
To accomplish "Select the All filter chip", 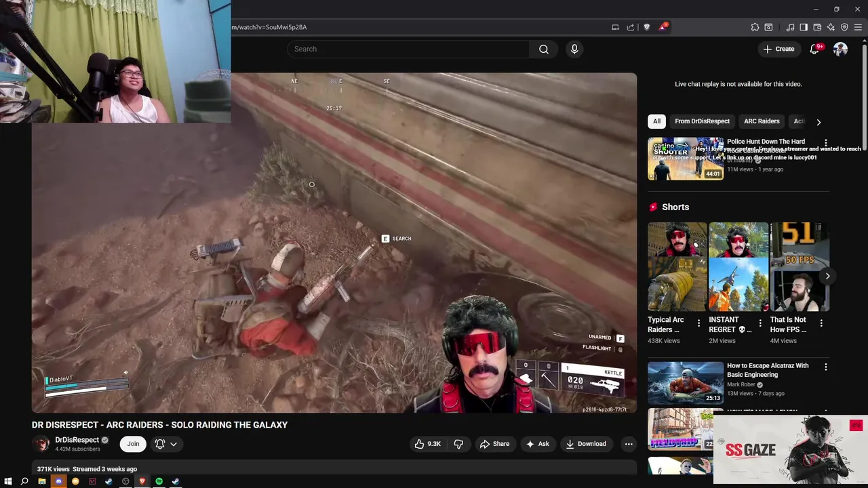I will (x=656, y=121).
